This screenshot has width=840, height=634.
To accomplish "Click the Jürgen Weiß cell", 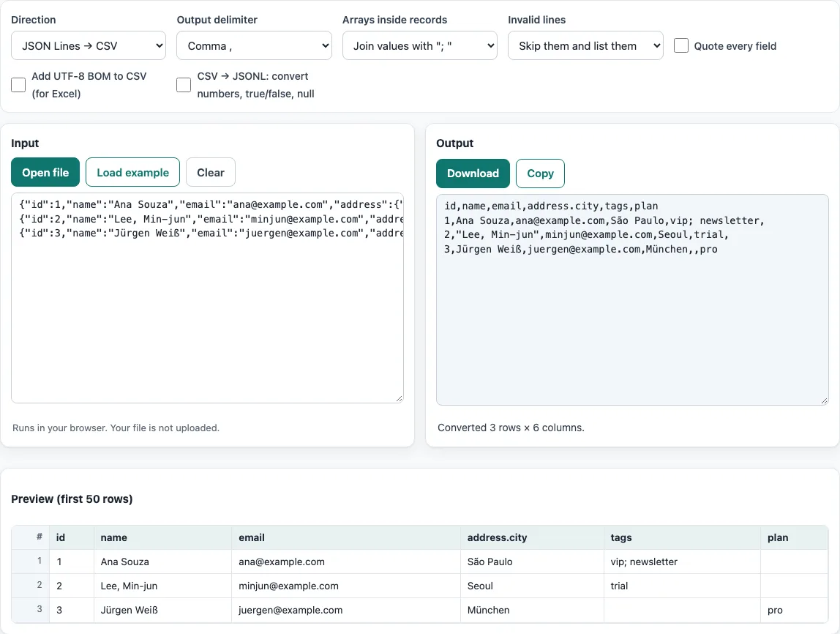I will [163, 610].
